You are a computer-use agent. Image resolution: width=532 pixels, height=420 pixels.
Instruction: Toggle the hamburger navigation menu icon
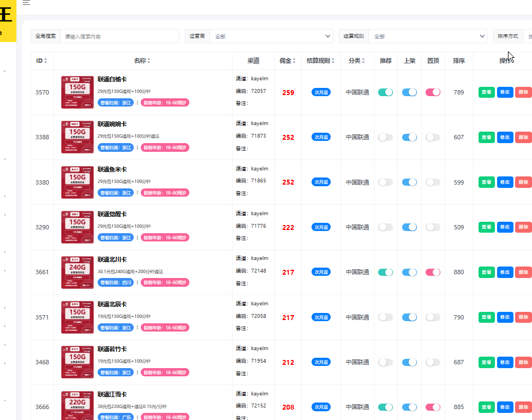coord(26,4)
